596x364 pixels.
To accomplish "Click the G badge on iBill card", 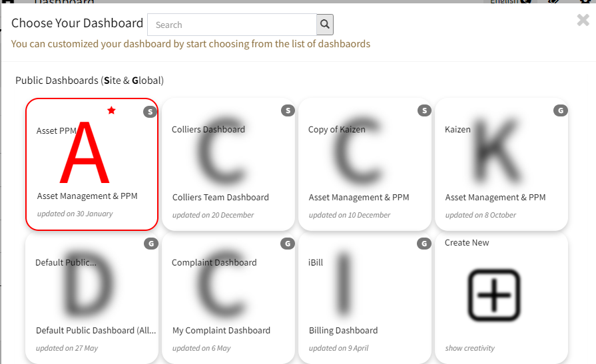I will tap(424, 244).
